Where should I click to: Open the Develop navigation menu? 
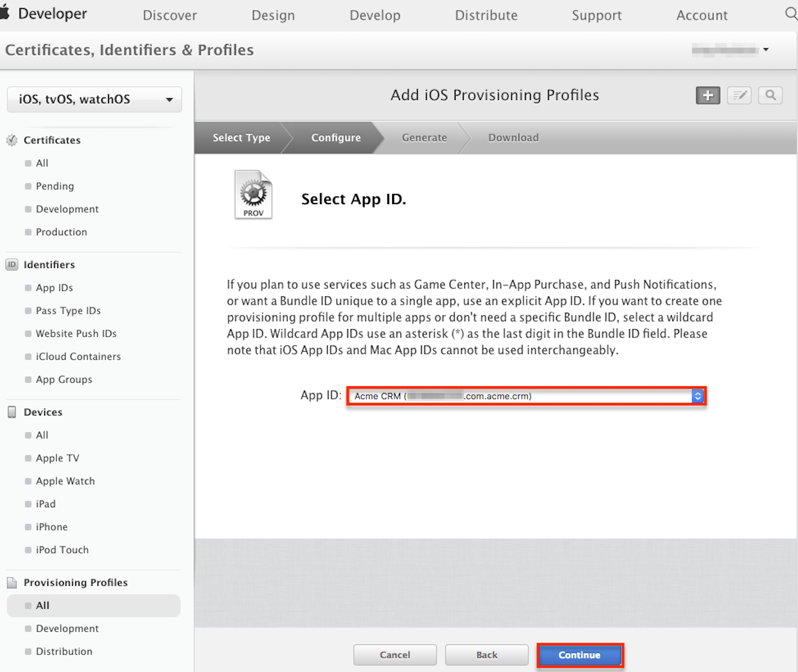coord(375,15)
